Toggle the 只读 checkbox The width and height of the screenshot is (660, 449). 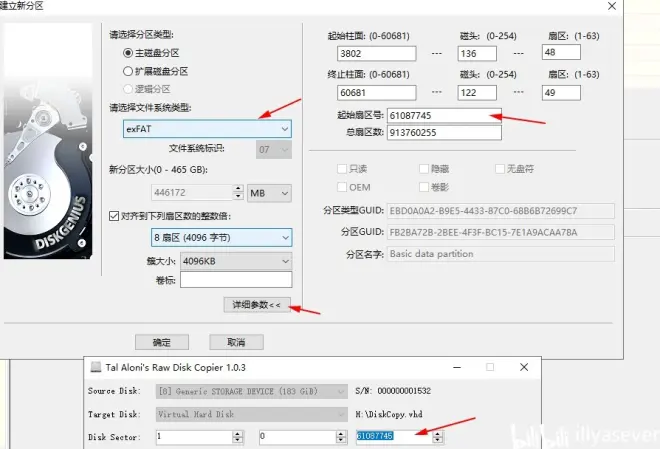(342, 169)
